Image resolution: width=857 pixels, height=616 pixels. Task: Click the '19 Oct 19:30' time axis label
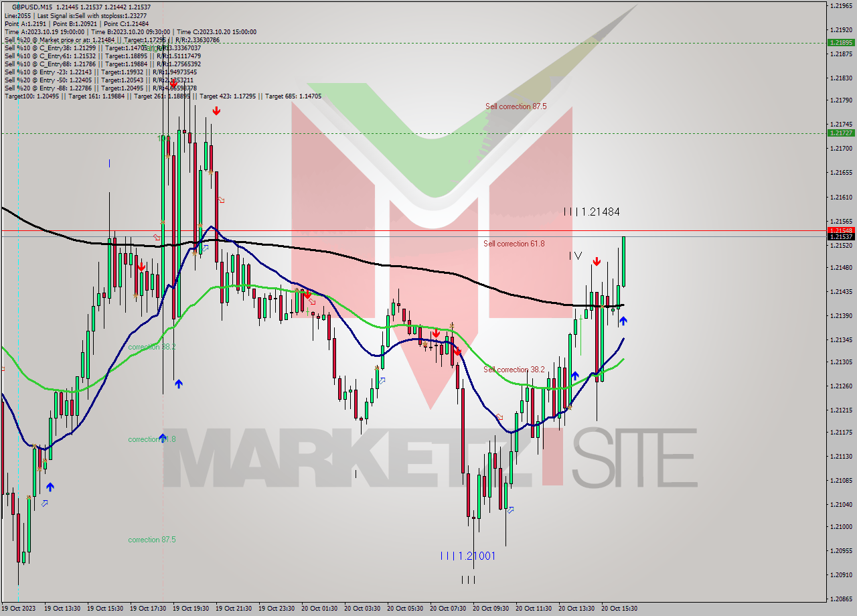(191, 609)
